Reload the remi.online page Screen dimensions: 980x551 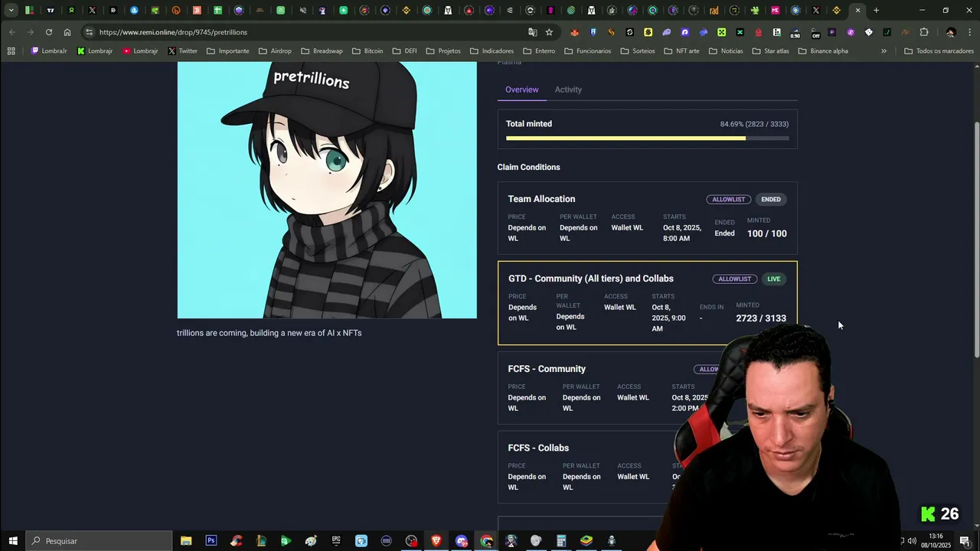pyautogui.click(x=49, y=32)
